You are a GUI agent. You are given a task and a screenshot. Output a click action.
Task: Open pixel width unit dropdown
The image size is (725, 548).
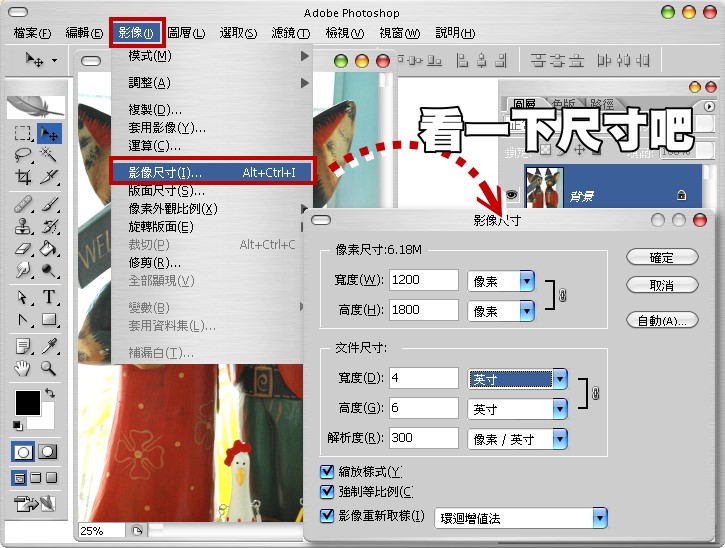[527, 281]
